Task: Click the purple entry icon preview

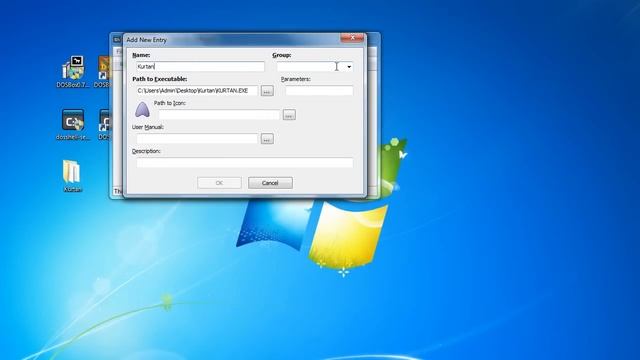Action: point(142,110)
